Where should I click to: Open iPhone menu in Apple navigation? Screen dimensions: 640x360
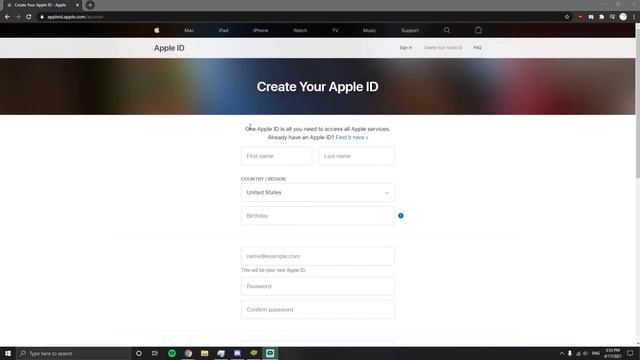point(260,31)
